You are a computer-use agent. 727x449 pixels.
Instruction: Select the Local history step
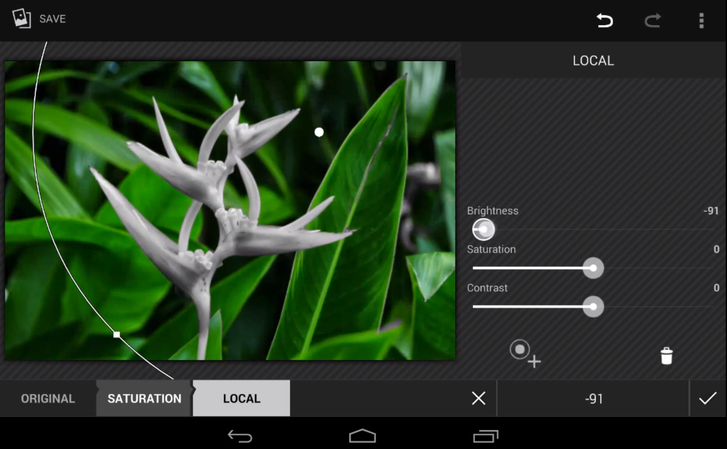241,398
